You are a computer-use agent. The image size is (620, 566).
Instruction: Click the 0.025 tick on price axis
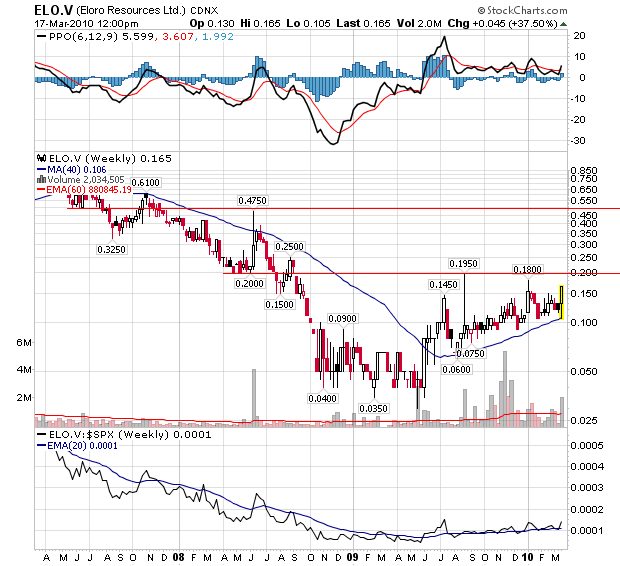point(584,420)
